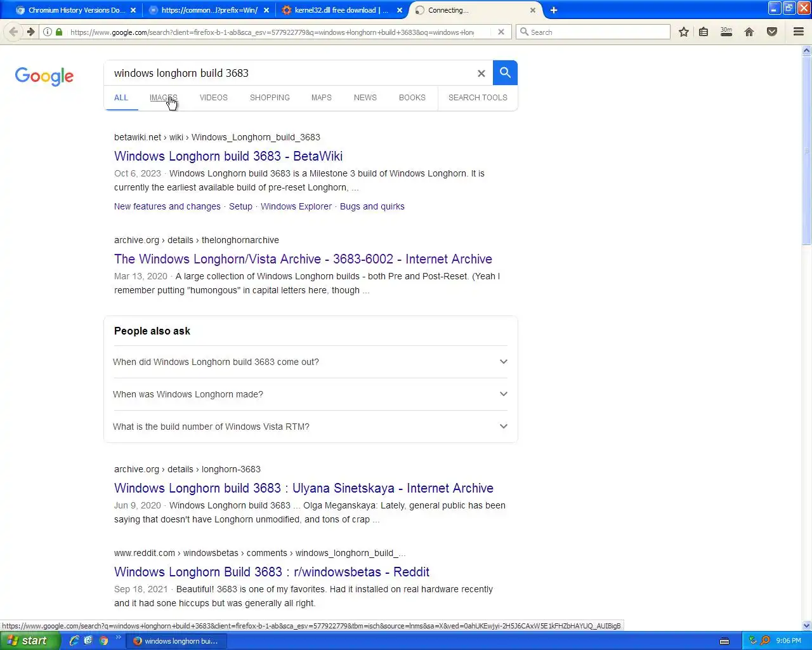Close the kernel32.dll free download tab

click(x=400, y=10)
